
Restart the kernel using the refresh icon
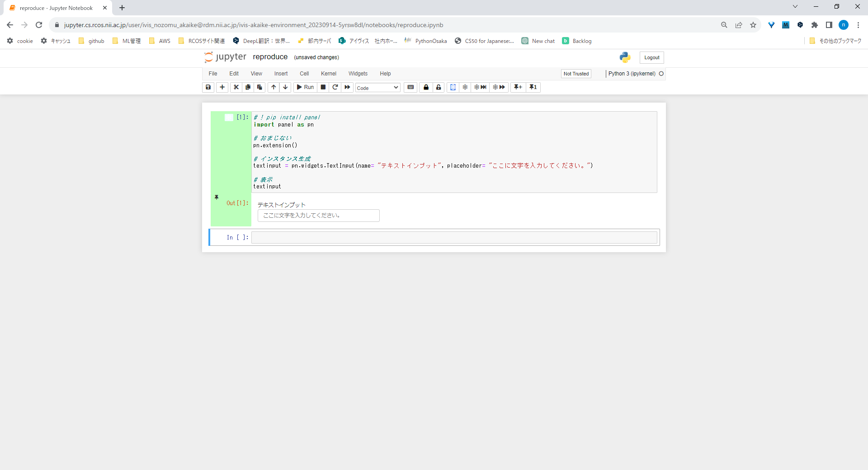click(335, 87)
